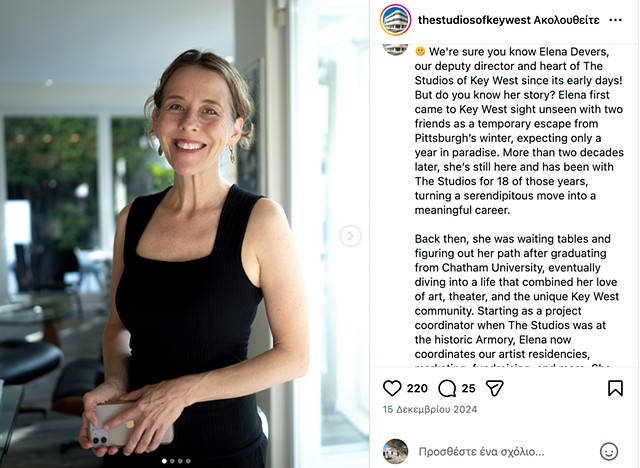Screen dimensions: 640x468
Task: Select the 15 Δεκεμβρίου 2024 date link
Action: coord(430,409)
